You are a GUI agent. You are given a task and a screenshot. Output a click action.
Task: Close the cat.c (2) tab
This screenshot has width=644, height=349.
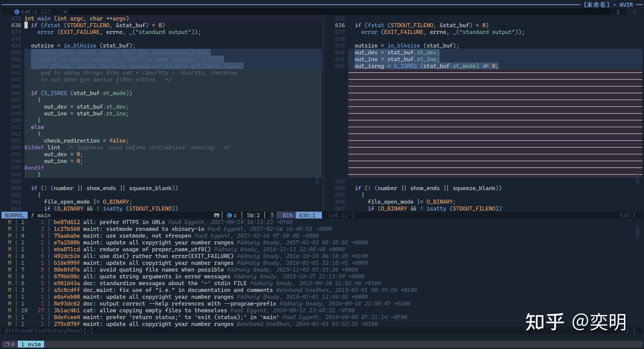[x=65, y=12]
